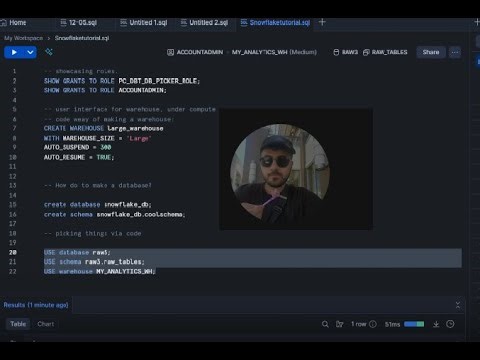Click 'AUTO_RESUME = TRUE' line
Screen dimensions: 480x360
(79, 157)
